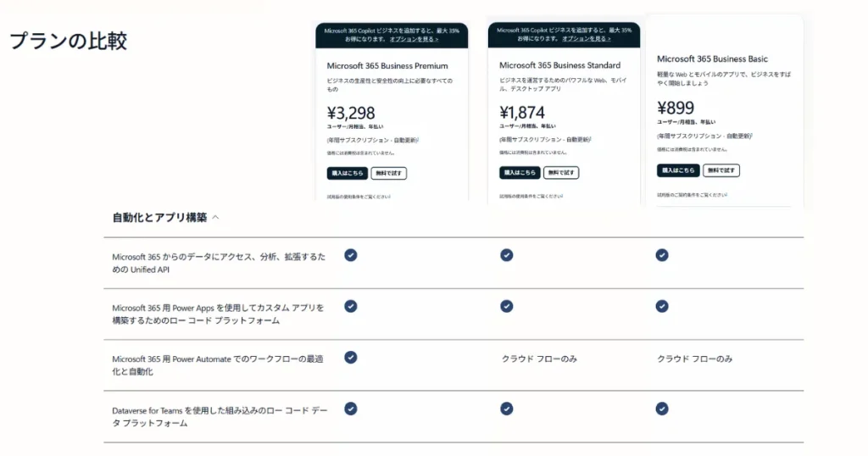868x456 pixels.
Task: Click Business Premium checkmark in Power Automate row
Action: click(351, 358)
